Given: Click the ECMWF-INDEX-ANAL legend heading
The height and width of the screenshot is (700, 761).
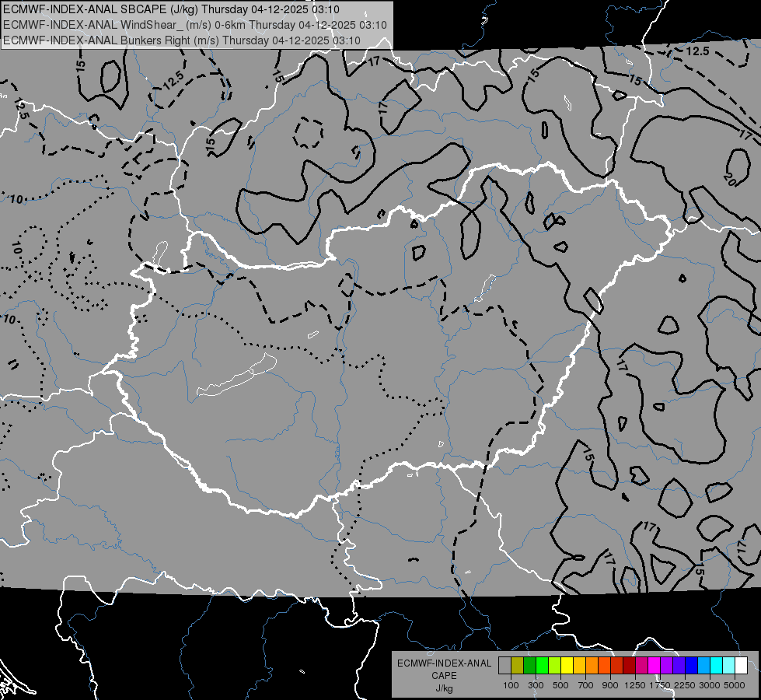Looking at the screenshot, I should [x=444, y=663].
